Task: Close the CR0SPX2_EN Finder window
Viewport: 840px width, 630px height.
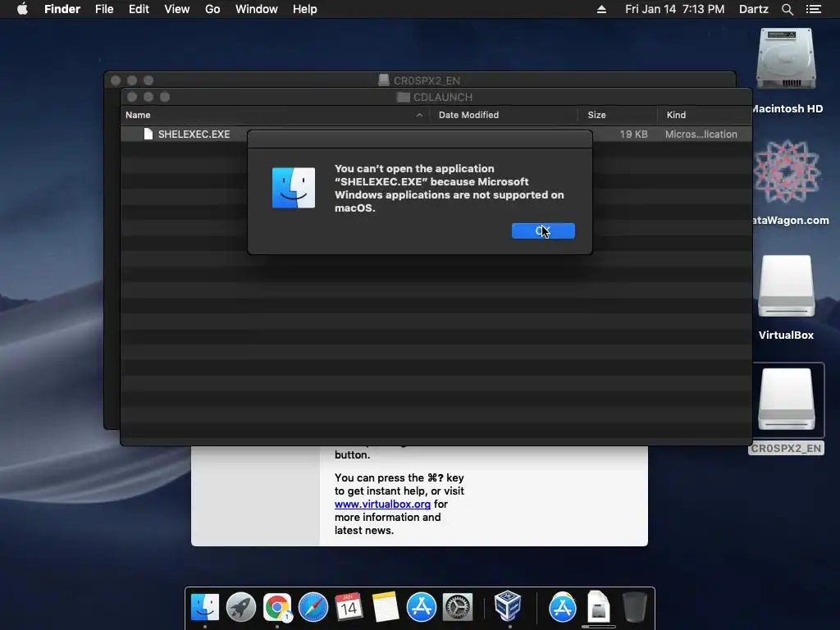Action: click(x=116, y=80)
